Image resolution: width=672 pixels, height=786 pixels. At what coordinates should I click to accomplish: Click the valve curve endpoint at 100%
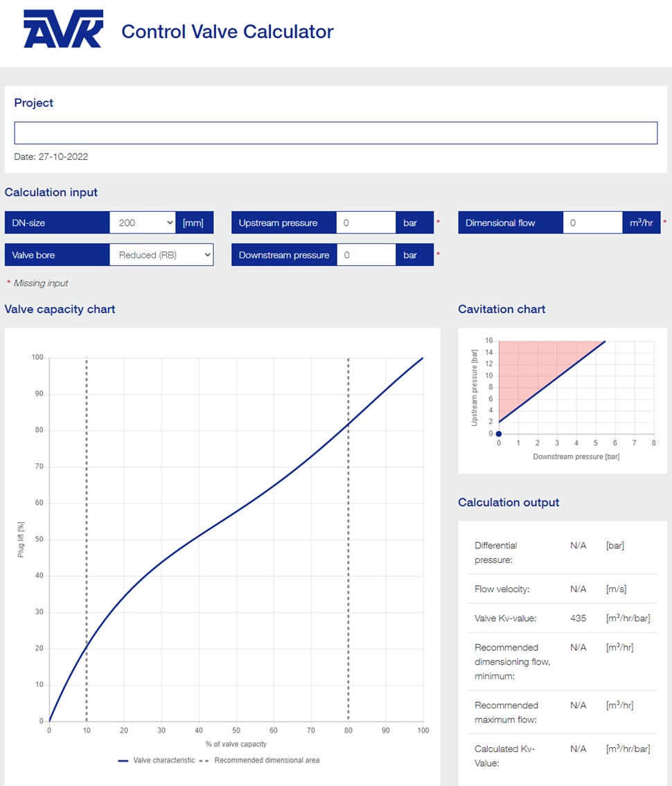tap(423, 358)
